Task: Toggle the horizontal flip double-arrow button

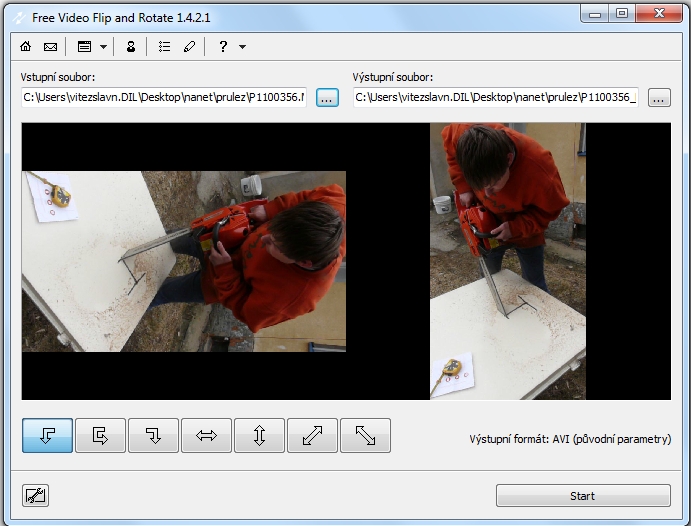Action: click(x=206, y=435)
